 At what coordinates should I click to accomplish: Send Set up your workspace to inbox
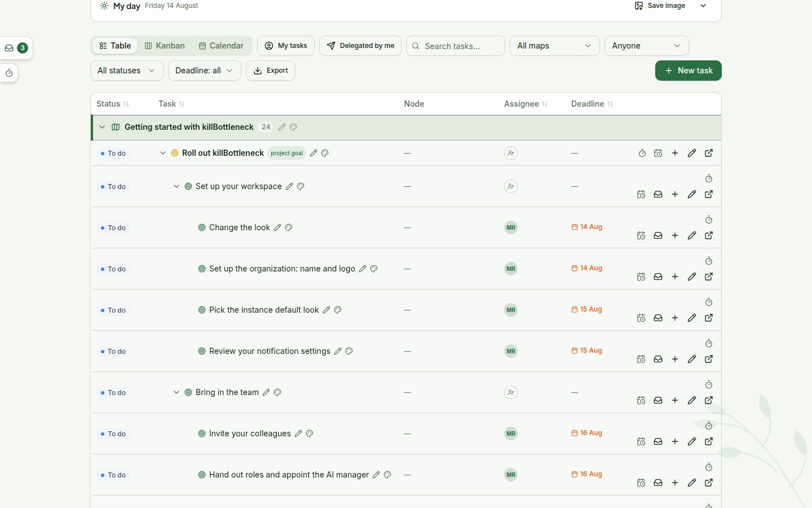[x=658, y=194]
